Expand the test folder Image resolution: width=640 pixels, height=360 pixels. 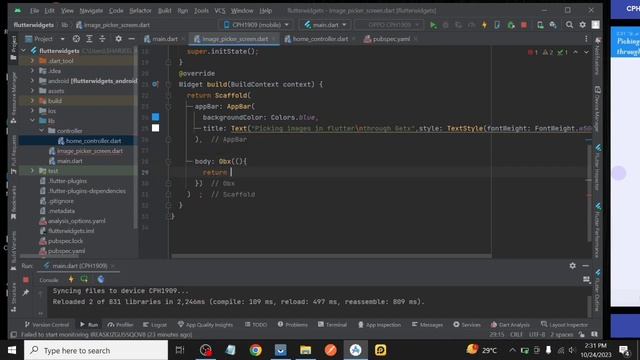click(32, 171)
